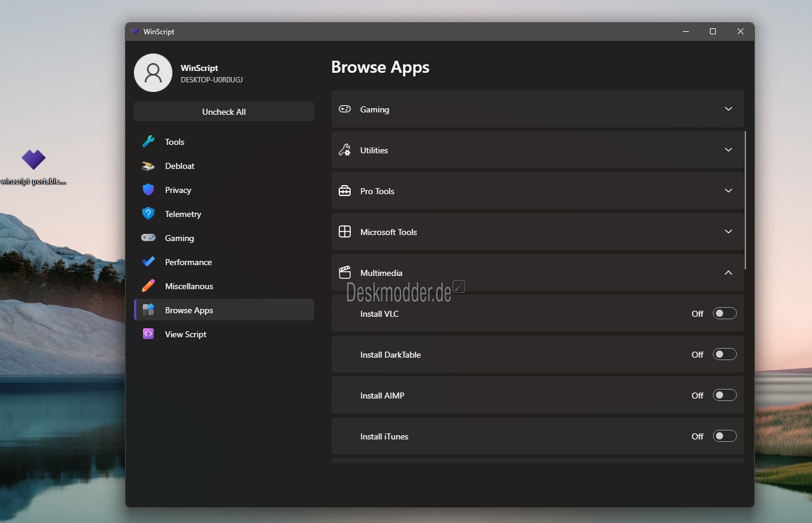
Task: Switch the Install iTunes toggle on
Action: pos(724,436)
